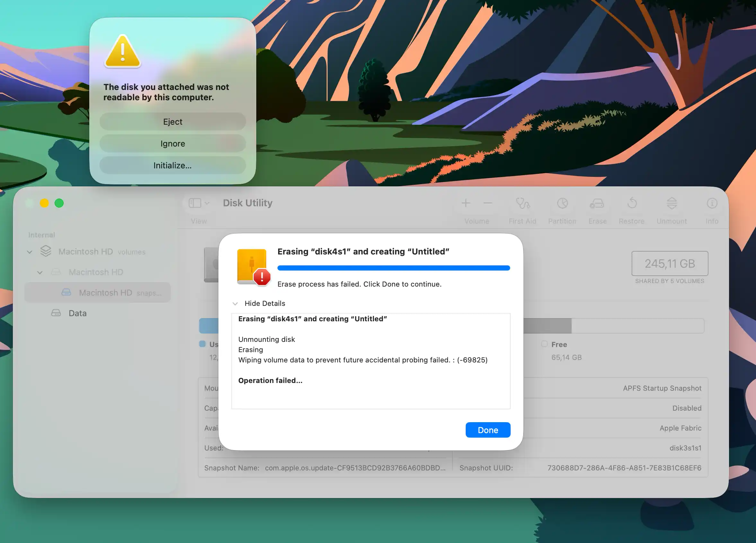The image size is (756, 543).
Task: Click the Snapshot UUID value
Action: (x=624, y=468)
